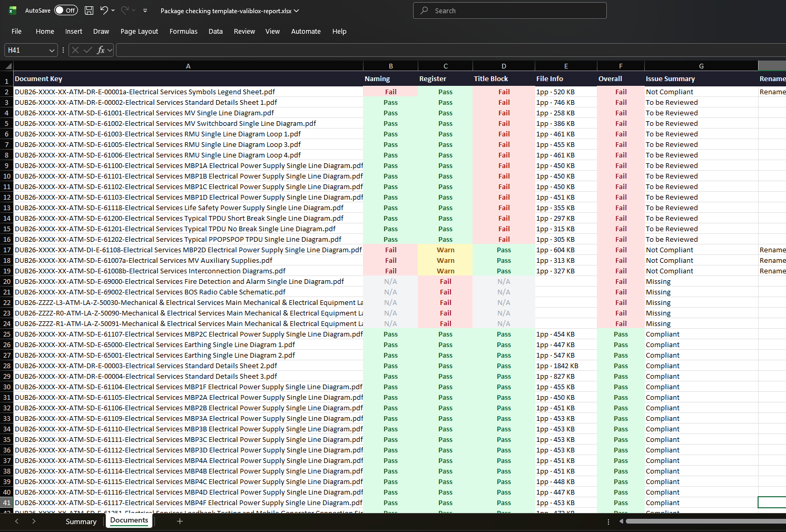Click the Register header cell
Image resolution: width=786 pixels, height=532 pixels.
point(445,78)
